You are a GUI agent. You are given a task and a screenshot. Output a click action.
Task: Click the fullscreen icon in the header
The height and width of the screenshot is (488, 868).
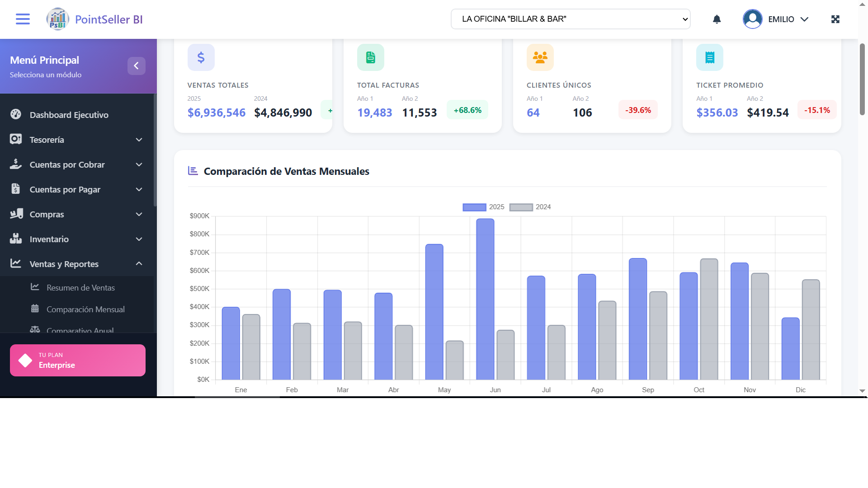tap(835, 19)
